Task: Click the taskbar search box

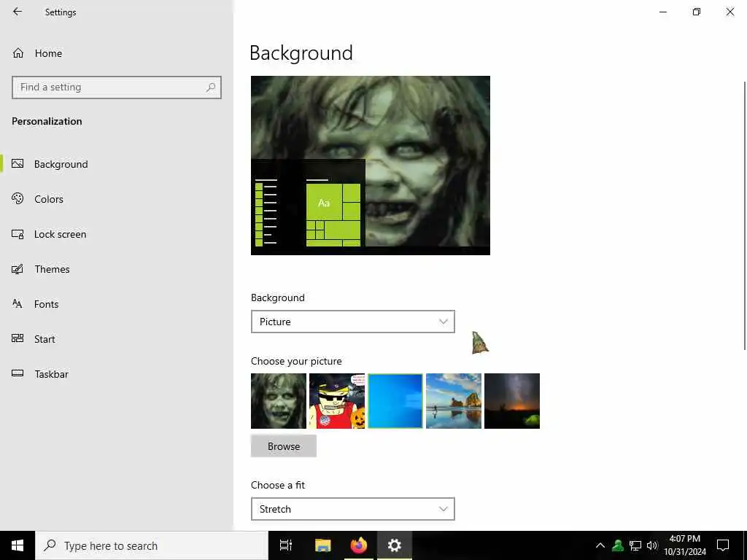Action: pos(152,545)
